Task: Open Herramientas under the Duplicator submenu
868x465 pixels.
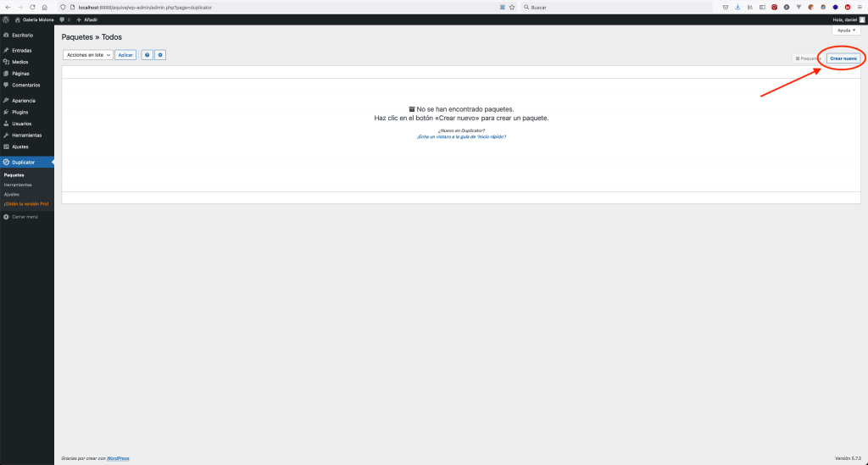Action: [18, 185]
